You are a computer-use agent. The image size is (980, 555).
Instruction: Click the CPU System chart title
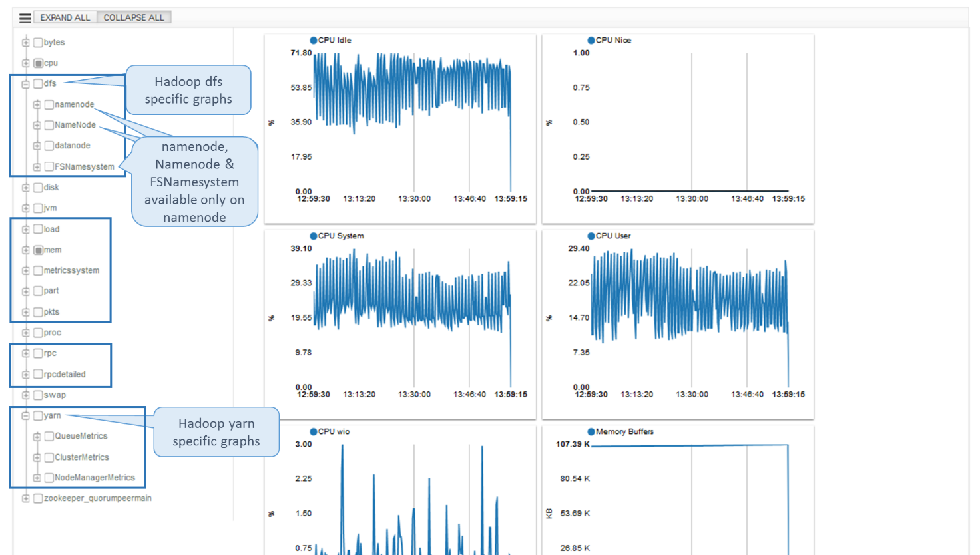[341, 236]
